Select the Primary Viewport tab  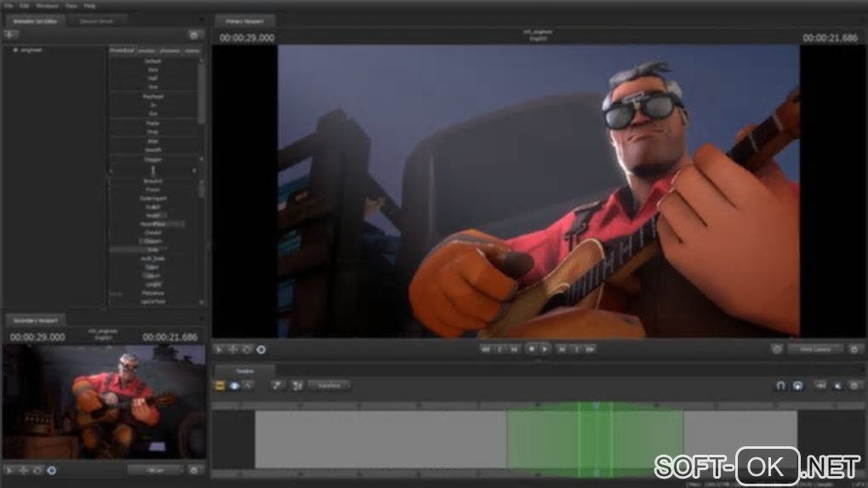245,21
